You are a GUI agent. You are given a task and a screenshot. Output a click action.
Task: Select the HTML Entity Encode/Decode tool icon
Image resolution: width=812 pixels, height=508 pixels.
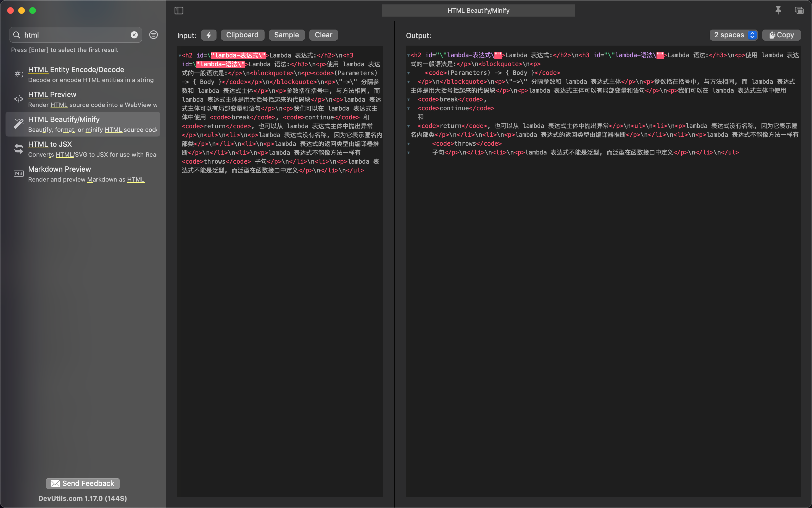click(19, 74)
